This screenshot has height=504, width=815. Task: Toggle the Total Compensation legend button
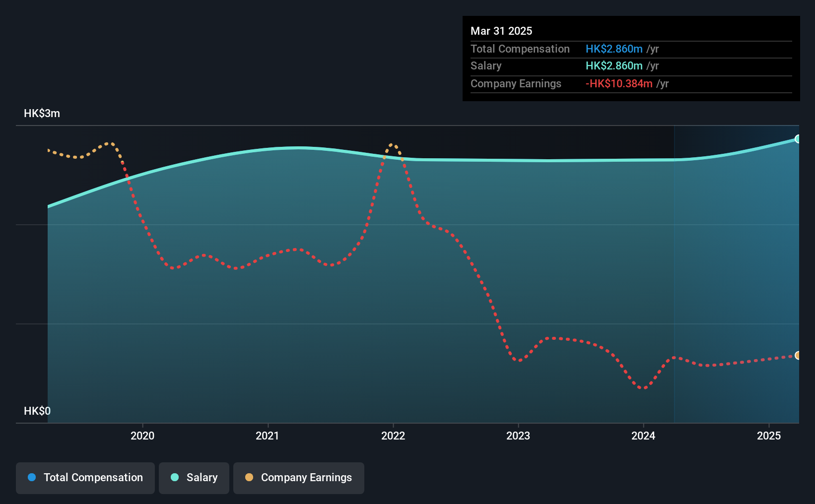coord(85,478)
